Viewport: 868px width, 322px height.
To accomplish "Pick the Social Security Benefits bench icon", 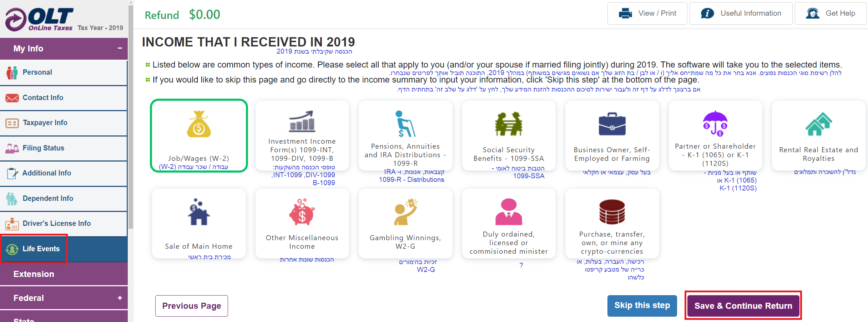I will (509, 124).
